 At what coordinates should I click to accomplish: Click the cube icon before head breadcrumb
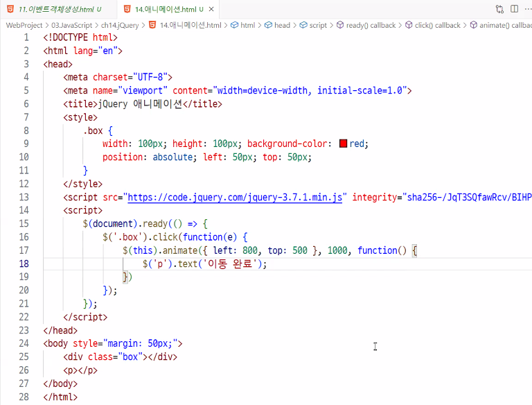click(268, 25)
